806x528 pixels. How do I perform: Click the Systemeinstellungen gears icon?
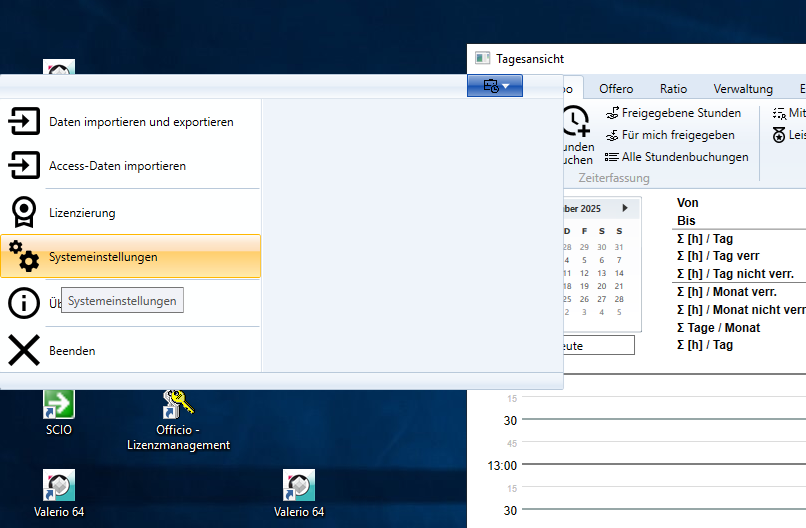click(24, 256)
